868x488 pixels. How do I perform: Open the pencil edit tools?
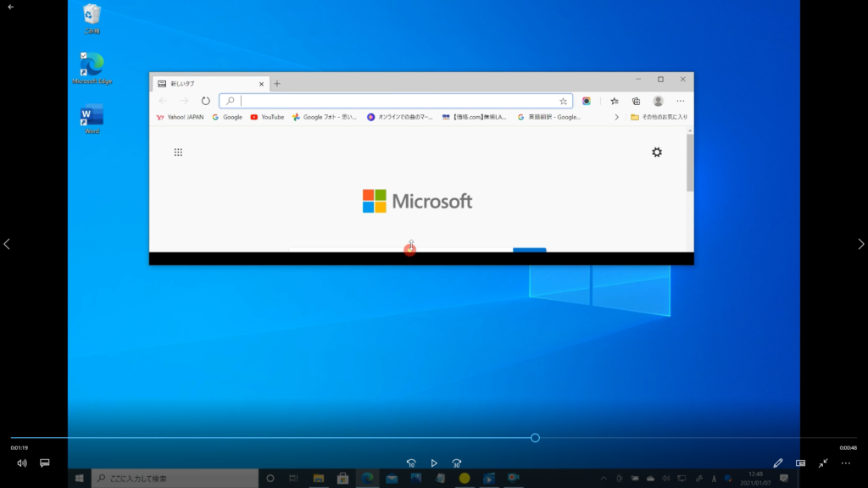778,463
